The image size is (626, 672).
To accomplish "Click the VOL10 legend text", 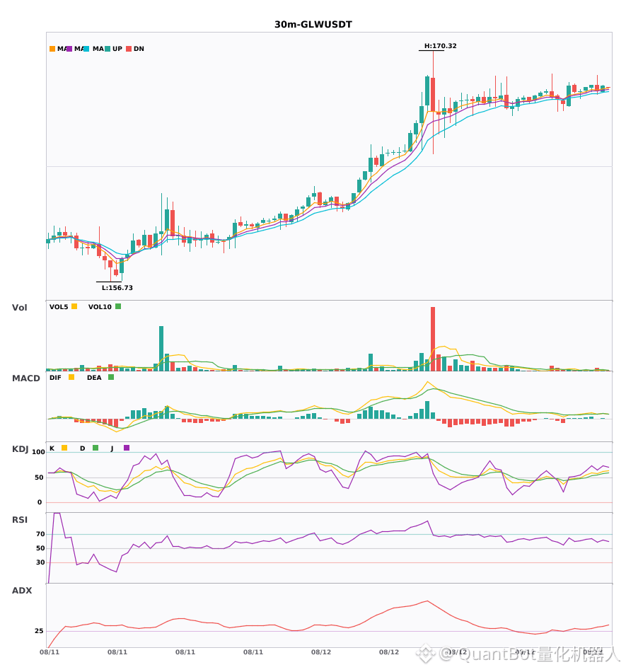I will click(x=100, y=307).
